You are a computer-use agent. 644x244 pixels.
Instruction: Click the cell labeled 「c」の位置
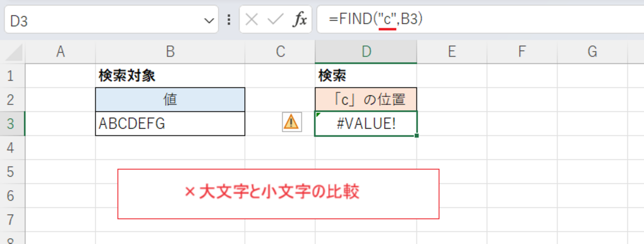click(366, 99)
